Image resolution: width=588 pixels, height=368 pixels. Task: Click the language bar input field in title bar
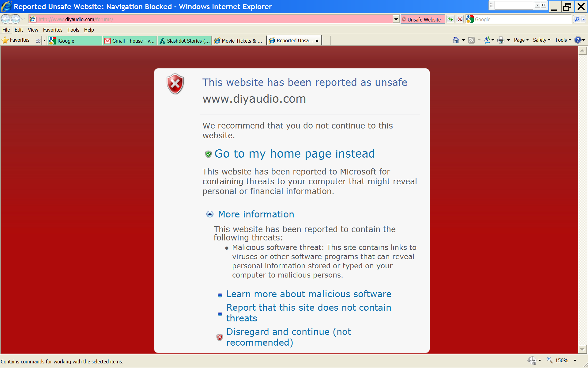point(514,5)
